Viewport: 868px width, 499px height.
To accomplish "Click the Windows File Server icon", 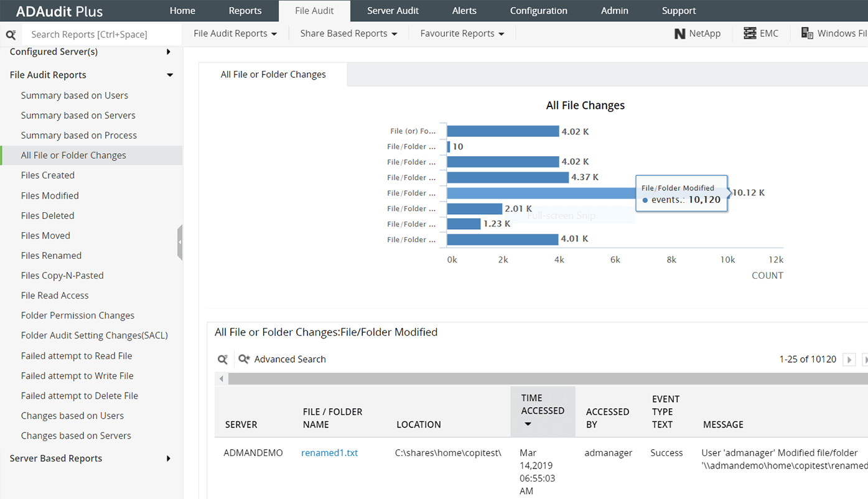I will click(x=807, y=34).
